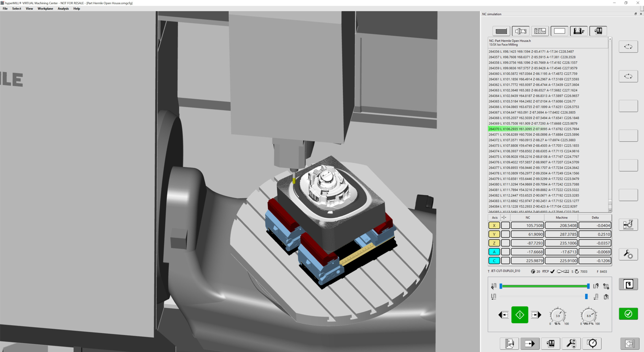Float the NC simulation panel
644x352 pixels.
[x=636, y=14]
